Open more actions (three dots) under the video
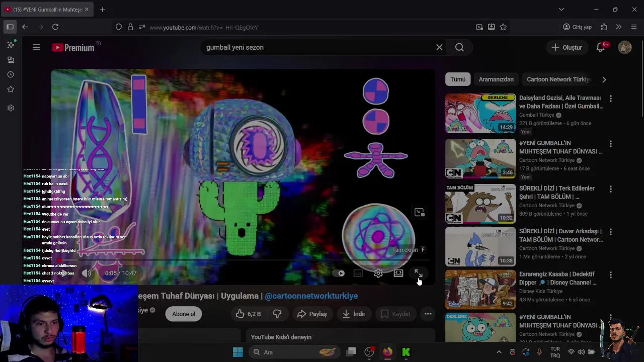Screen dimensions: 644x362 click(428, 314)
